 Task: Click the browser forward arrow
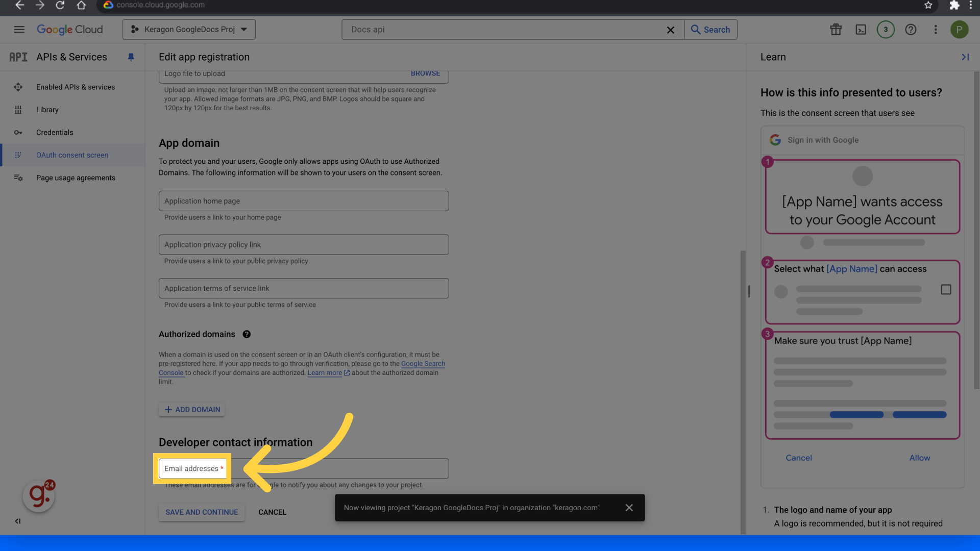point(40,5)
